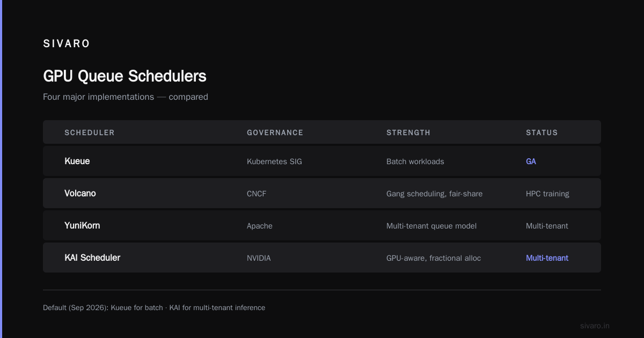The image size is (644, 338).
Task: Click the 'Batch workloads' strength cell
Action: pos(415,161)
